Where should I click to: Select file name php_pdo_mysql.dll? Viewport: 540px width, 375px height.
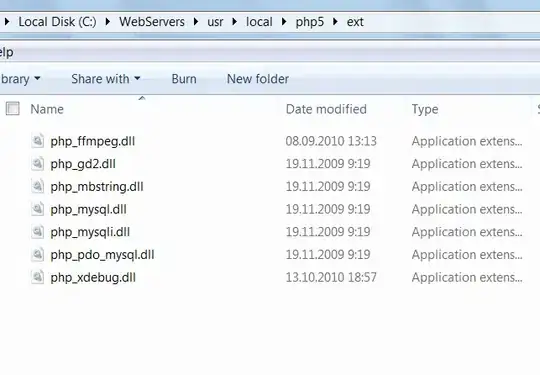point(102,255)
